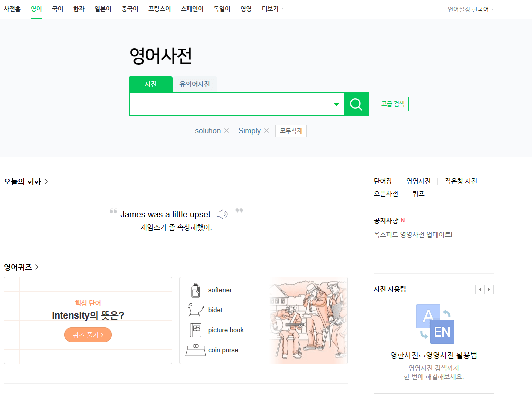Select the bidet icon in the quiz
The height and width of the screenshot is (396, 532).
(x=195, y=310)
